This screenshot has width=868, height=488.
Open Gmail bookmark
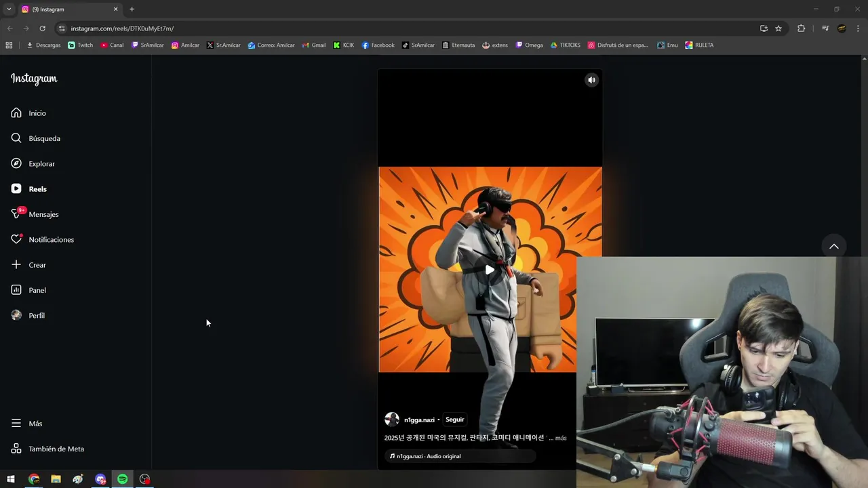[x=314, y=45]
